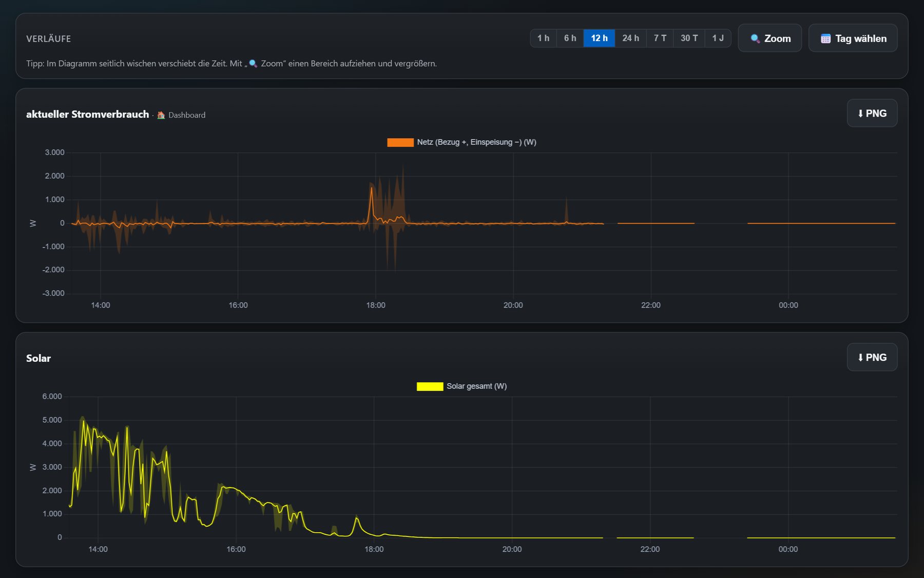Click the aktueller Stromverbrauch heading
This screenshot has width=924, height=578.
click(x=87, y=114)
